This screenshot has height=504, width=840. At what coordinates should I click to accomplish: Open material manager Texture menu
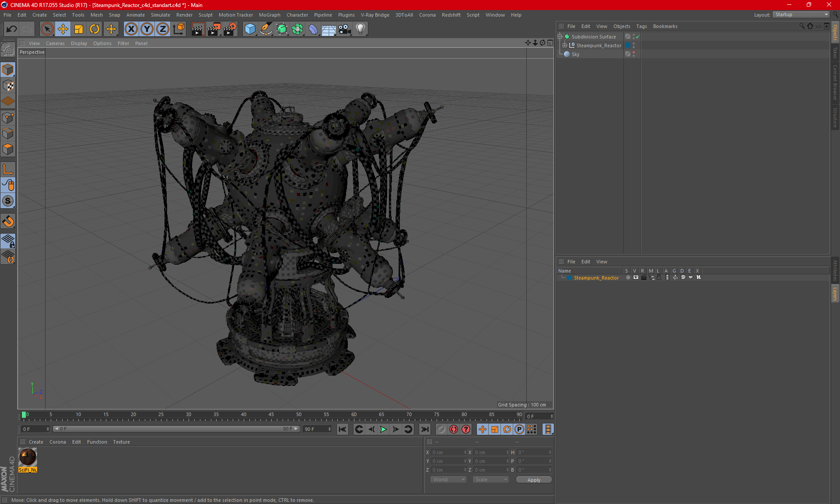coord(121,442)
